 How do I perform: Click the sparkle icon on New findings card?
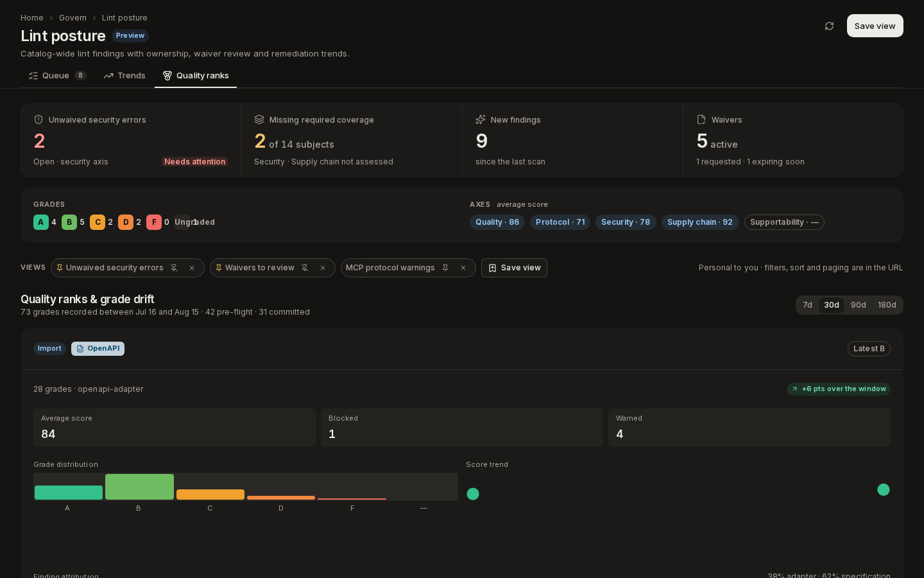[481, 119]
